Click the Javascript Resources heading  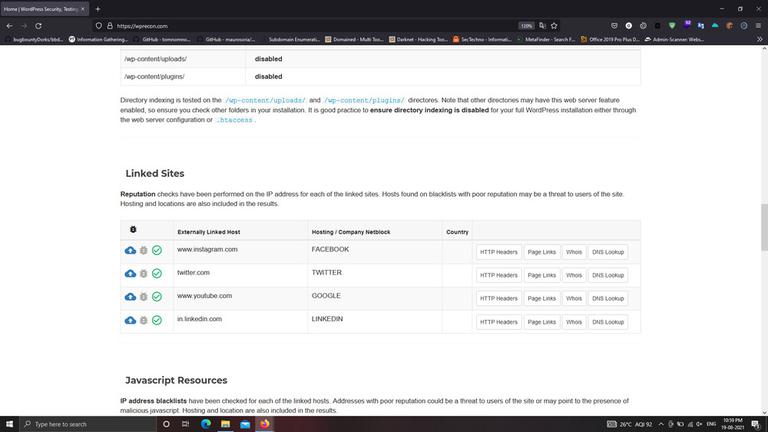[176, 381]
